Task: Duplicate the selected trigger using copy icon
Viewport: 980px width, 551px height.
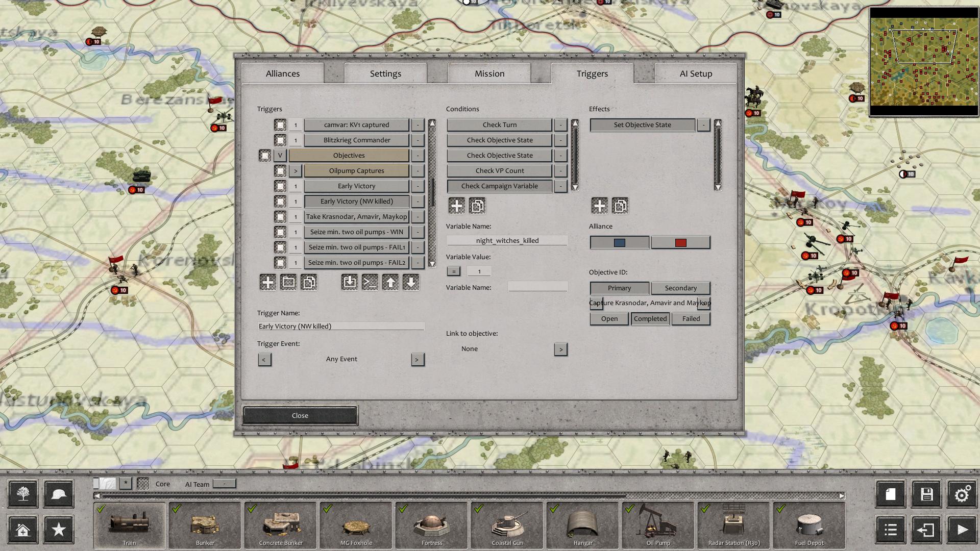Action: tap(309, 282)
